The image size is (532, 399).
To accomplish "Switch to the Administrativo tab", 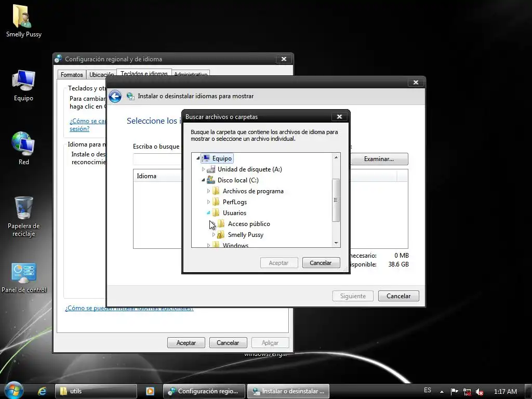I will [191, 73].
